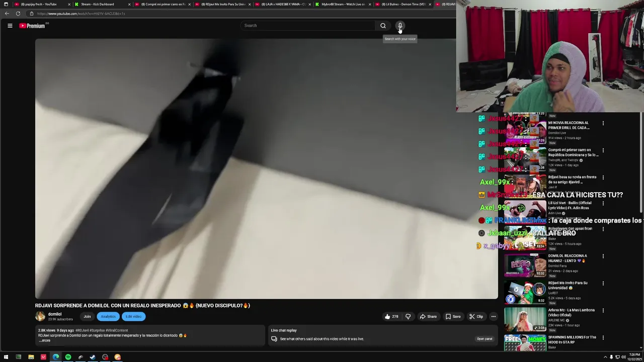Click the main video player

[267, 168]
